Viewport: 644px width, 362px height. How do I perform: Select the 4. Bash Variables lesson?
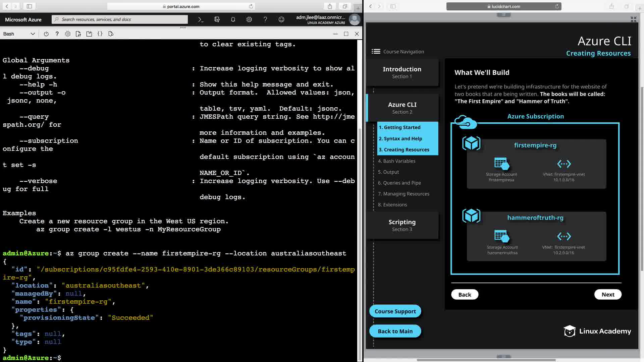point(396,161)
